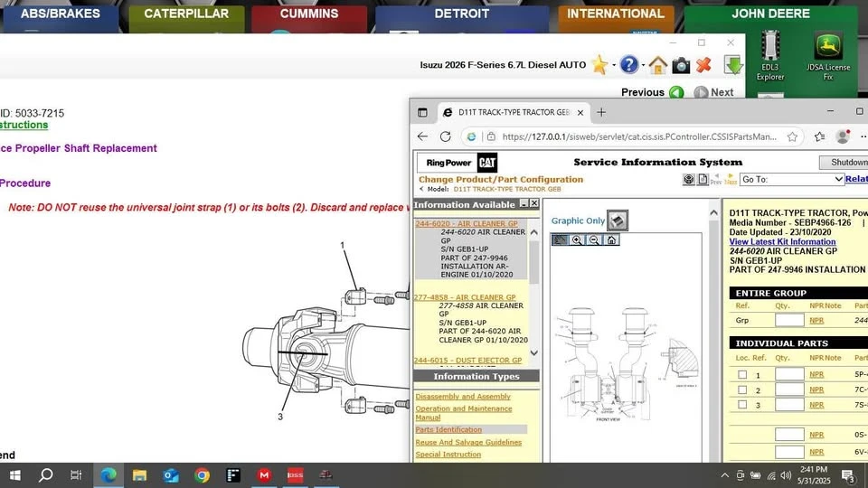Image resolution: width=868 pixels, height=488 pixels.
Task: Open the blue help question mark icon
Action: 629,65
